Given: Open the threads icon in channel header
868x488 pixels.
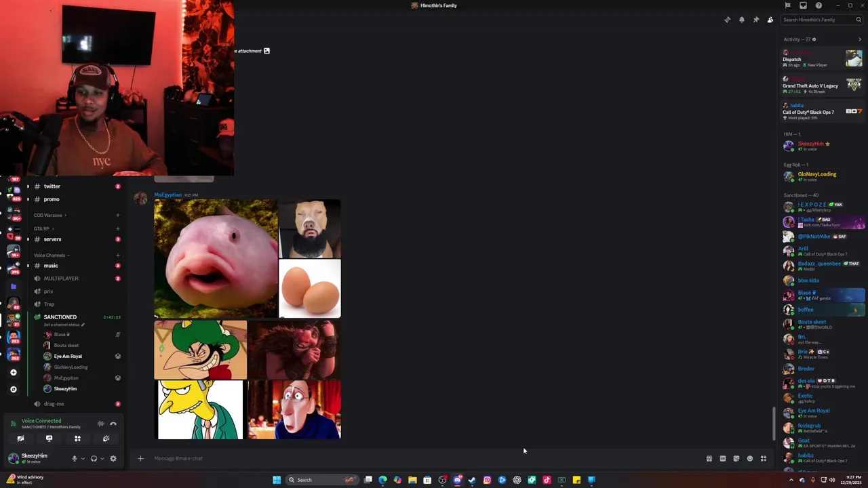Looking at the screenshot, I should point(728,20).
